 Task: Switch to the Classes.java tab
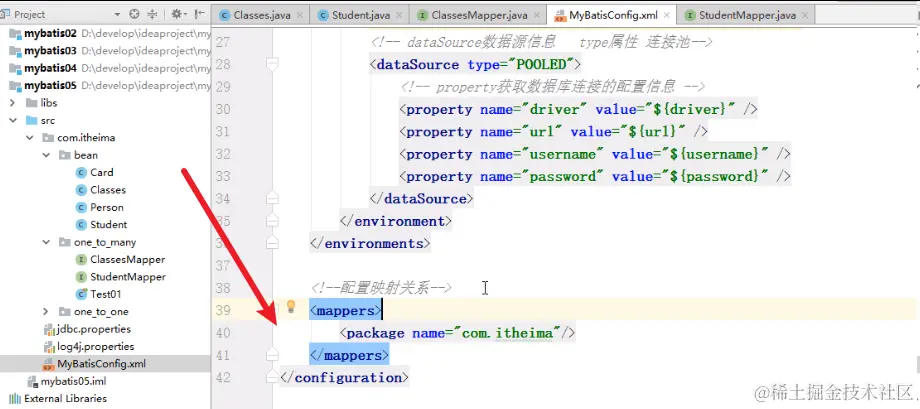pyautogui.click(x=262, y=15)
